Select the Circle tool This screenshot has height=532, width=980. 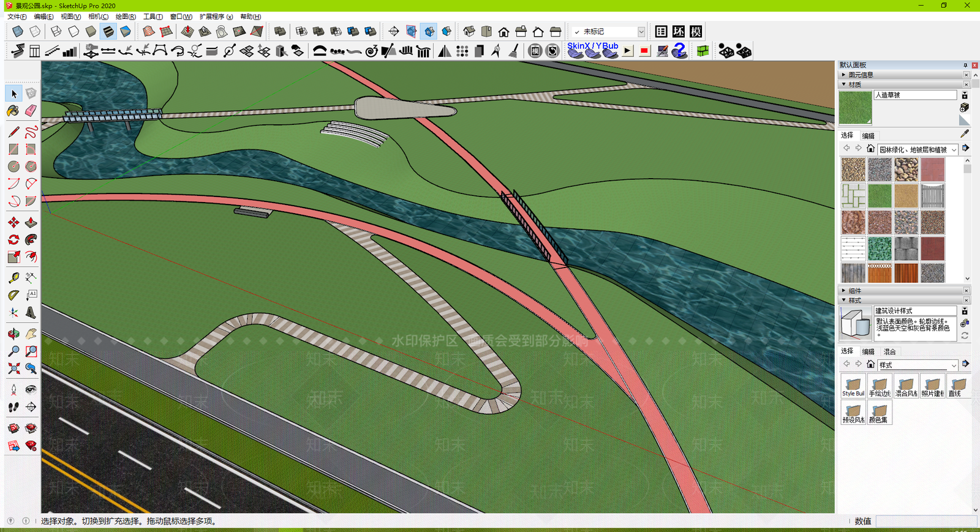[13, 167]
